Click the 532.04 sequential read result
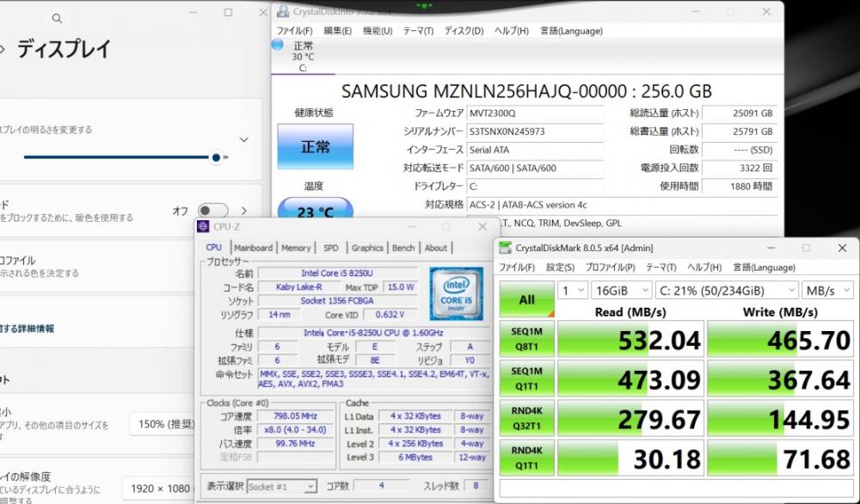Image resolution: width=860 pixels, height=504 pixels. (x=630, y=340)
